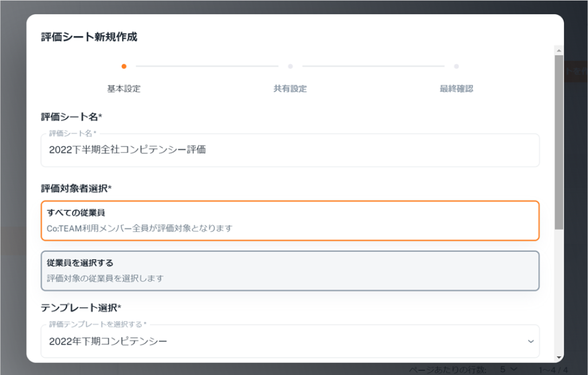Click the scrollbar up arrow in dialog

tap(559, 50)
